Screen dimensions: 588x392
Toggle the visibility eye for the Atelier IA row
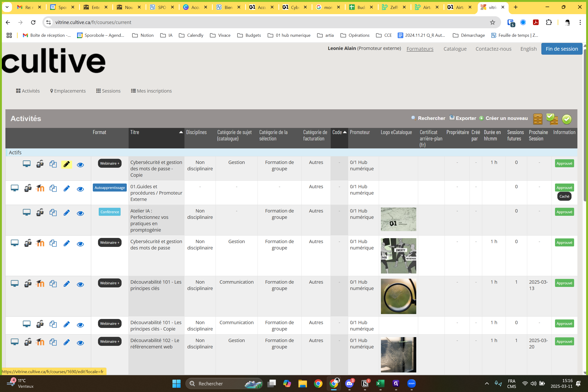(80, 213)
